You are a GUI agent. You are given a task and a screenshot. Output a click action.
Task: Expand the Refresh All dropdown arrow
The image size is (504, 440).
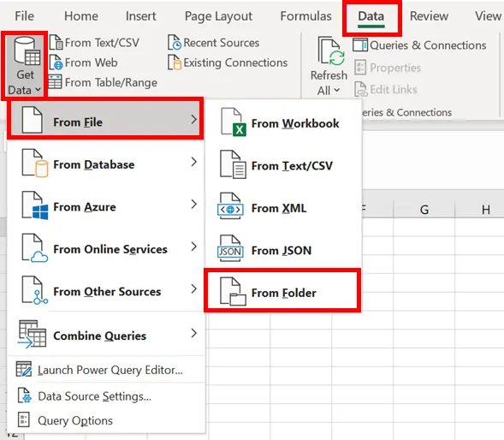(336, 91)
